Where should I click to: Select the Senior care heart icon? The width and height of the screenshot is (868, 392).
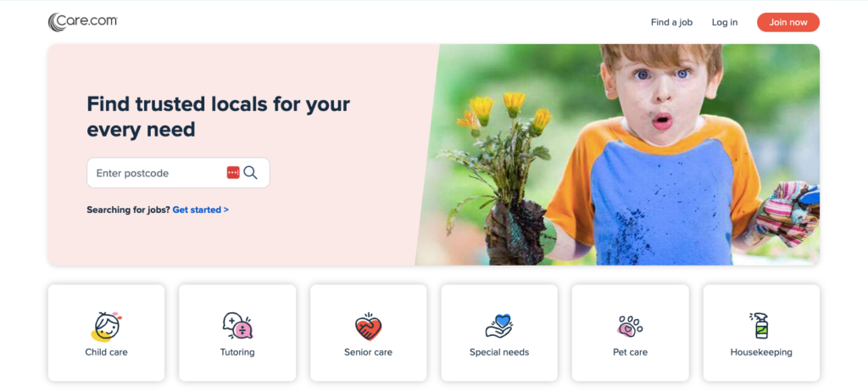click(368, 327)
